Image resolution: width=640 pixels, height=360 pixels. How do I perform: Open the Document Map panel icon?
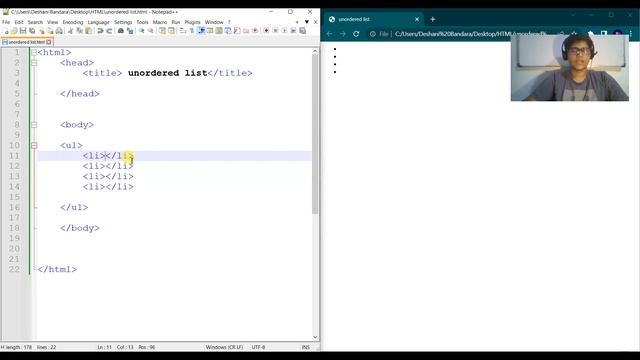point(219,31)
